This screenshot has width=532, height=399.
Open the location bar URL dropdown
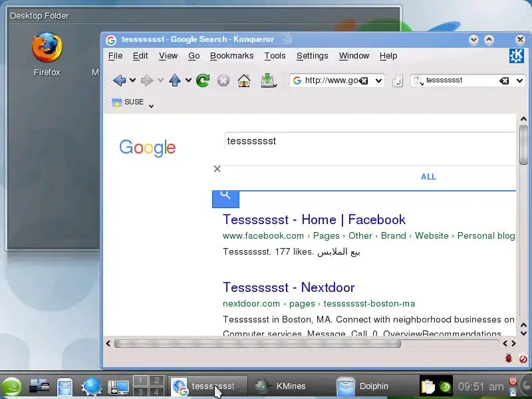(x=378, y=80)
